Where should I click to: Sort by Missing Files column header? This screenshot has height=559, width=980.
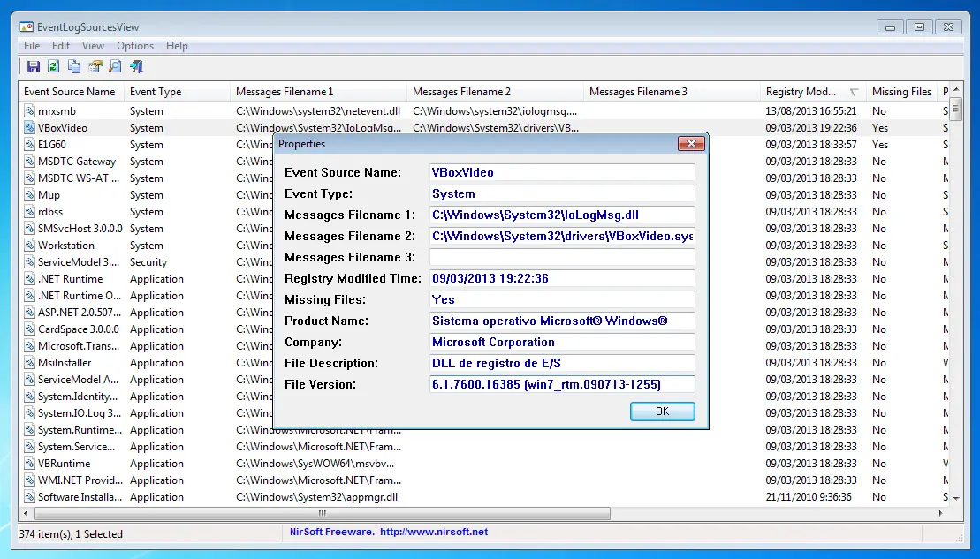(x=902, y=92)
